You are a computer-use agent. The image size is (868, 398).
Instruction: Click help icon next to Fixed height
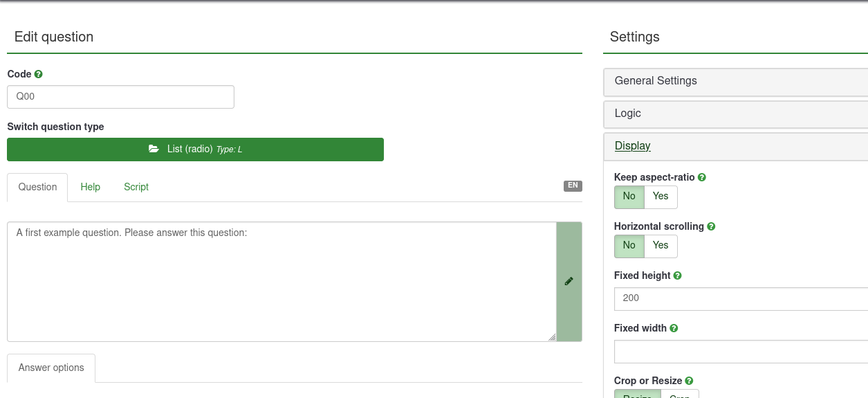[x=678, y=275]
